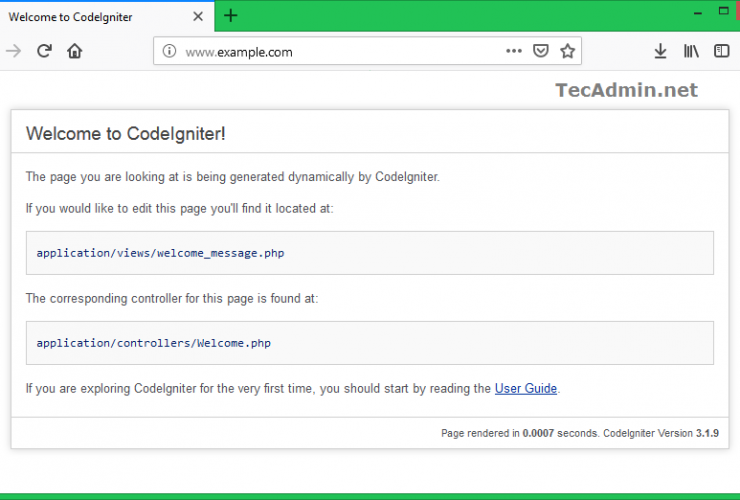The height and width of the screenshot is (500, 740).
Task: Open page actions three-dot menu
Action: point(513,51)
